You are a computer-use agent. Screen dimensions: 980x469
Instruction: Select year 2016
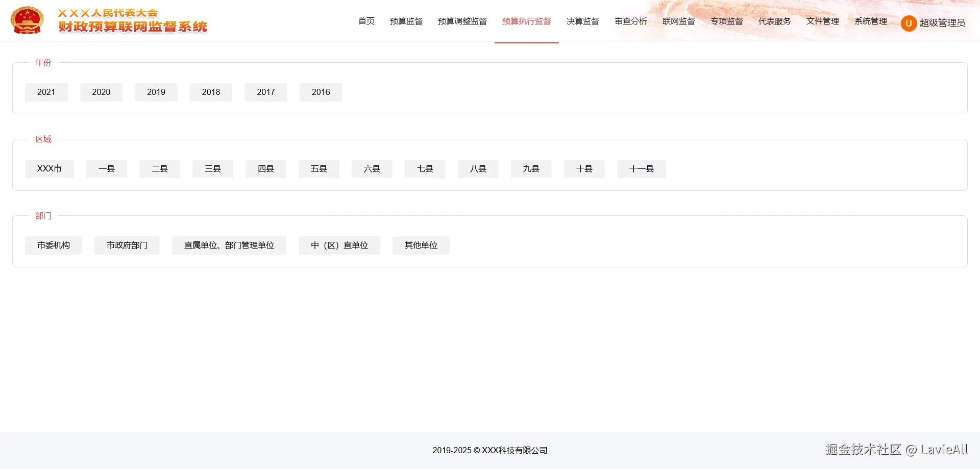click(x=321, y=92)
